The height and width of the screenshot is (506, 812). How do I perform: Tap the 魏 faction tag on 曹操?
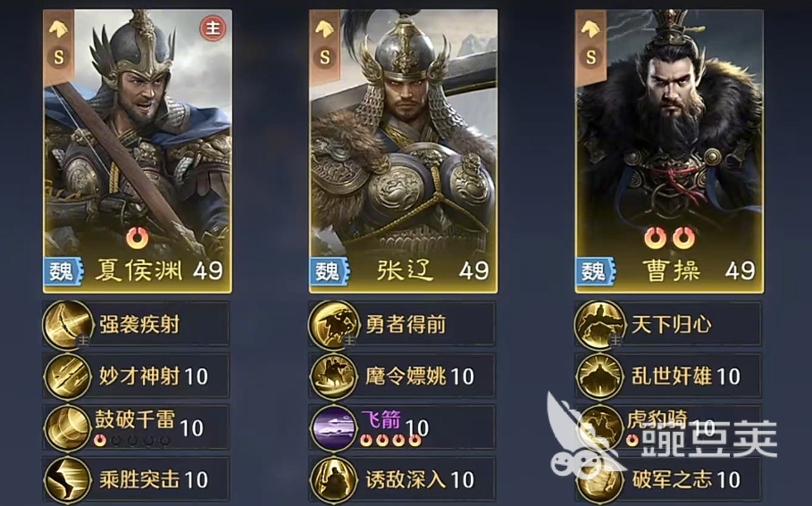(x=595, y=271)
